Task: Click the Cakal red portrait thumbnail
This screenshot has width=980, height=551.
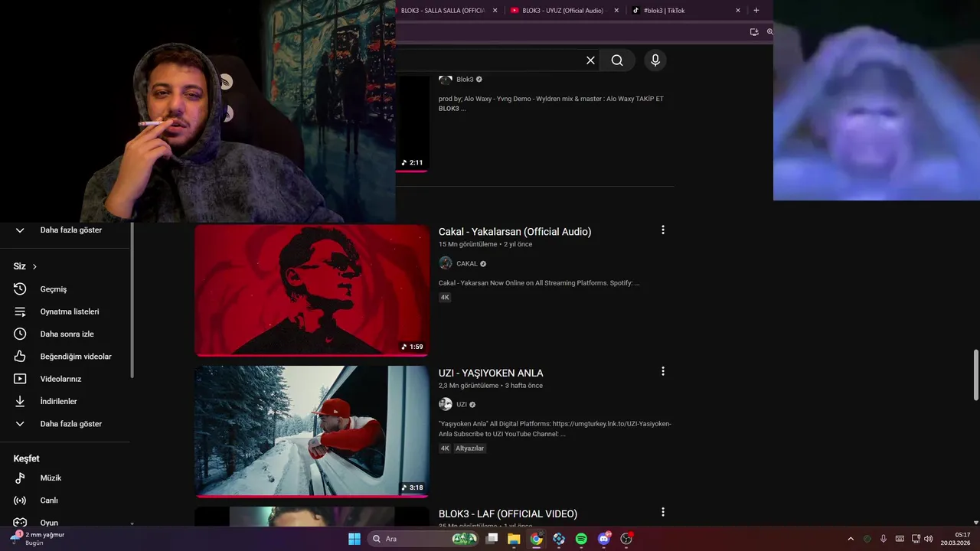Action: [312, 290]
